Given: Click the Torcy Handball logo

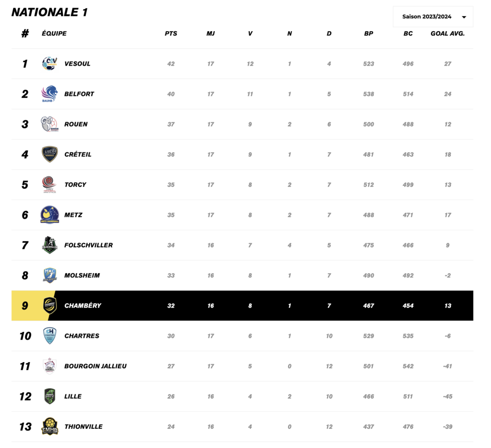Looking at the screenshot, I should (50, 184).
